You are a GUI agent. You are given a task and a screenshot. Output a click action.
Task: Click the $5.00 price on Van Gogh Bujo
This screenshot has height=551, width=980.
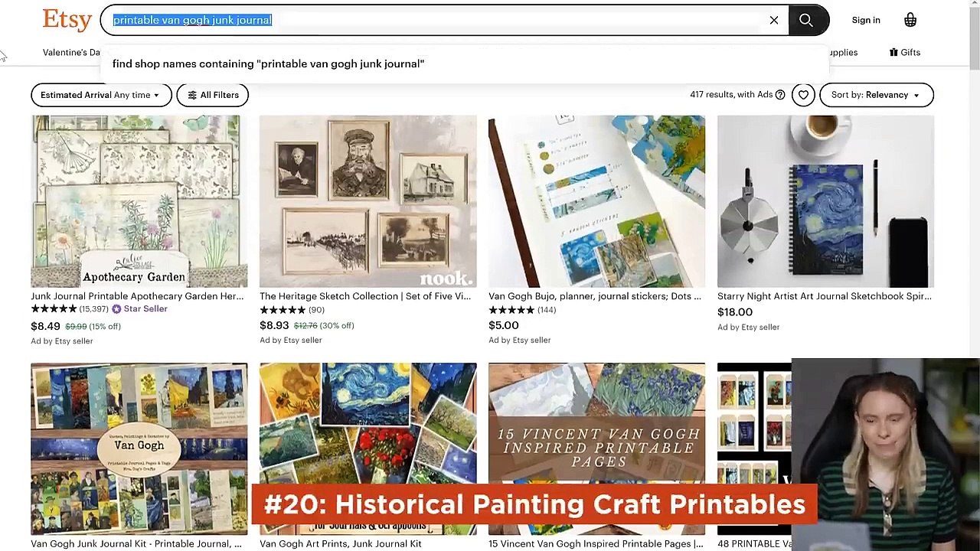click(x=504, y=325)
